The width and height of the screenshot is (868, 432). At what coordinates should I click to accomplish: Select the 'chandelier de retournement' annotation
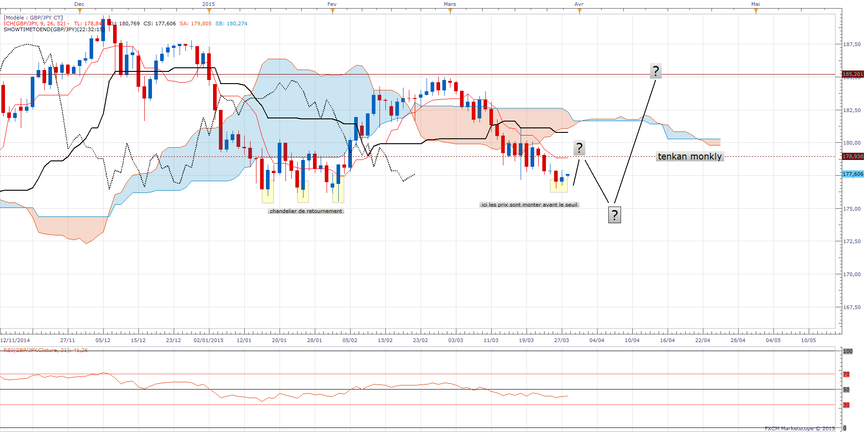coord(306,211)
